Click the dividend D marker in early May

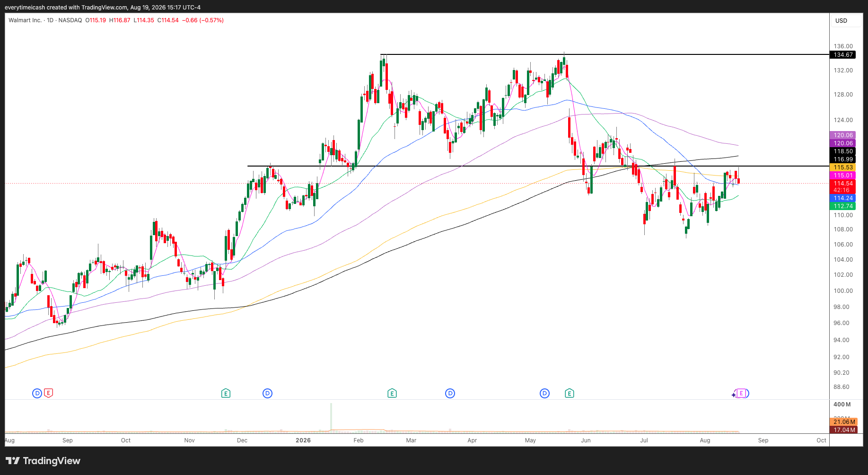coord(544,393)
